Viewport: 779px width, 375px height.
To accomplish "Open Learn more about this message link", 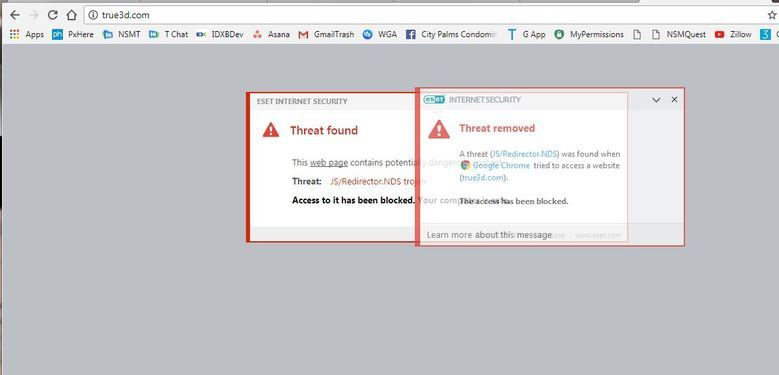I will (489, 234).
